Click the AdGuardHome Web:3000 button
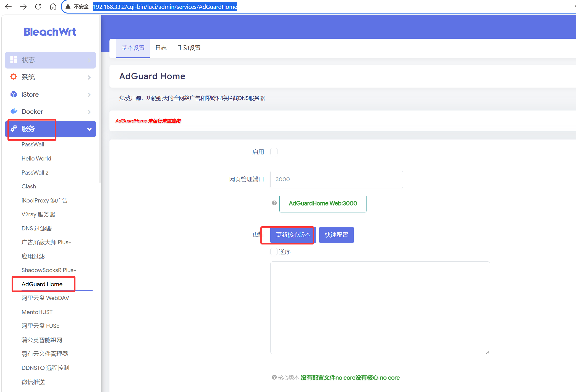576x392 pixels. click(x=323, y=204)
